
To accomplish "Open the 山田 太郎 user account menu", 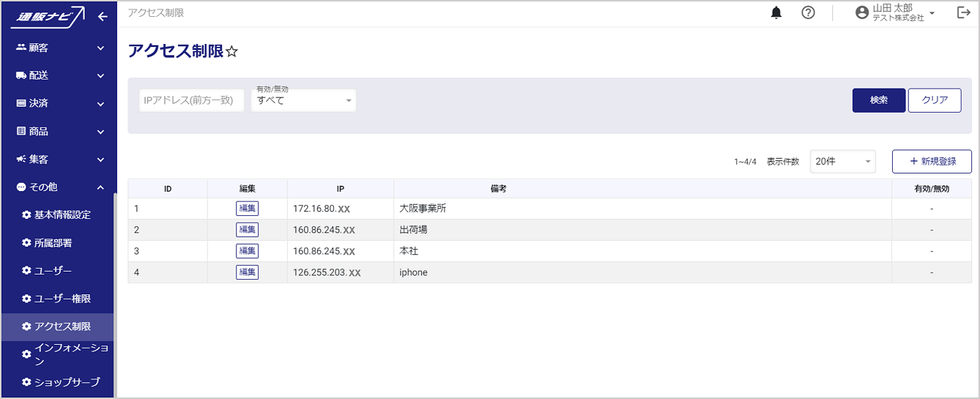I will tap(895, 13).
